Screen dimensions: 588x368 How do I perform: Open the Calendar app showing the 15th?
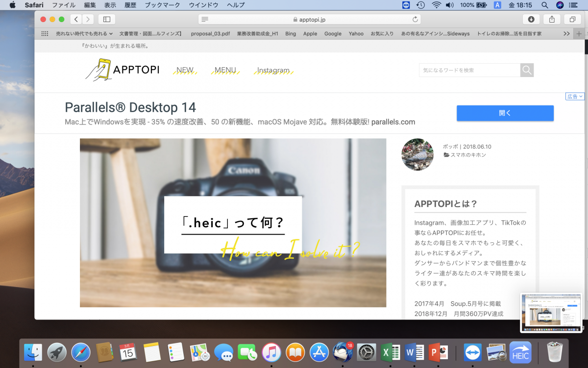127,352
